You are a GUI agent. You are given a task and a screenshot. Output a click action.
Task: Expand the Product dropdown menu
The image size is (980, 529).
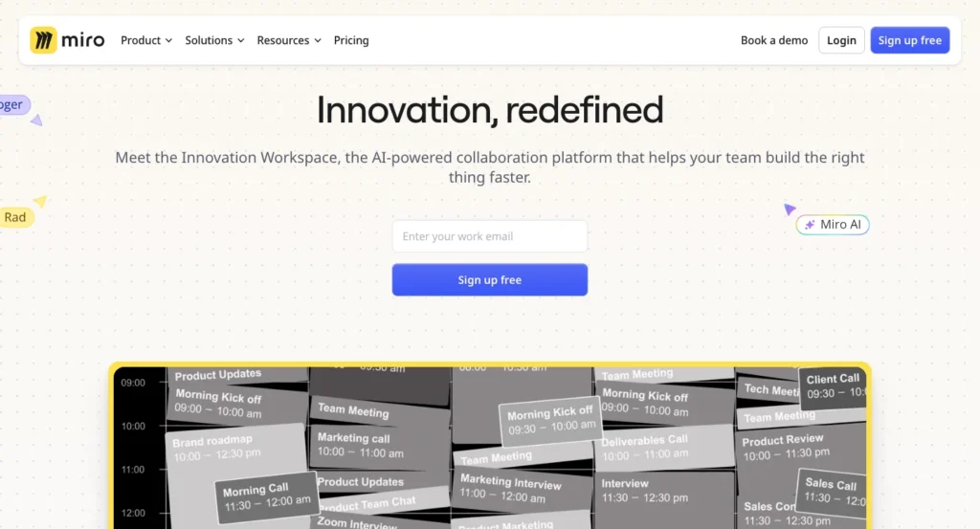[145, 40]
